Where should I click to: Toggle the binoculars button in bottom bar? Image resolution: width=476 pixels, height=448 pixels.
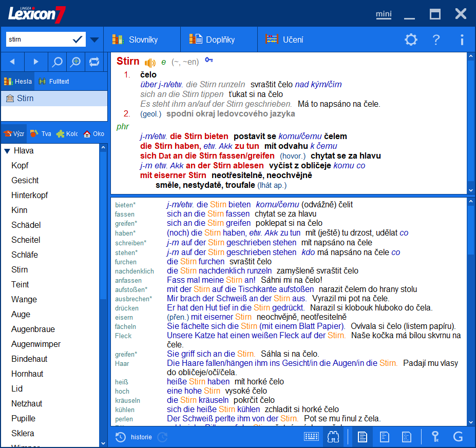tap(334, 437)
